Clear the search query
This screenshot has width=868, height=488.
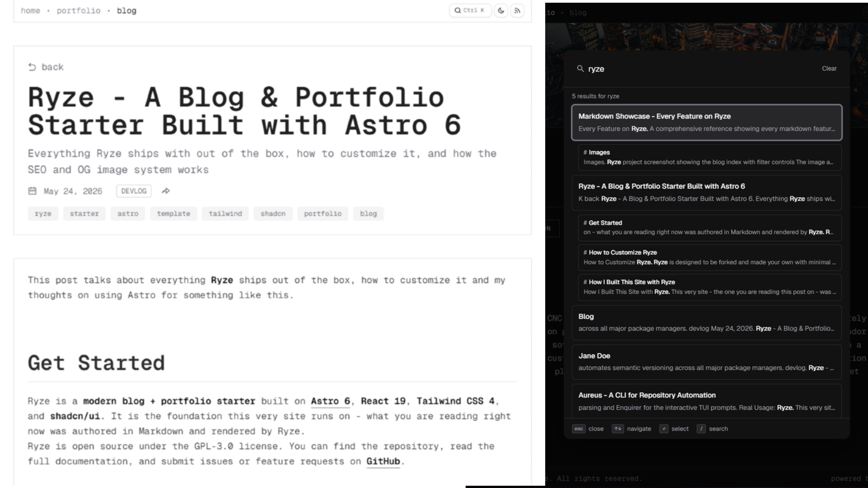click(x=829, y=68)
